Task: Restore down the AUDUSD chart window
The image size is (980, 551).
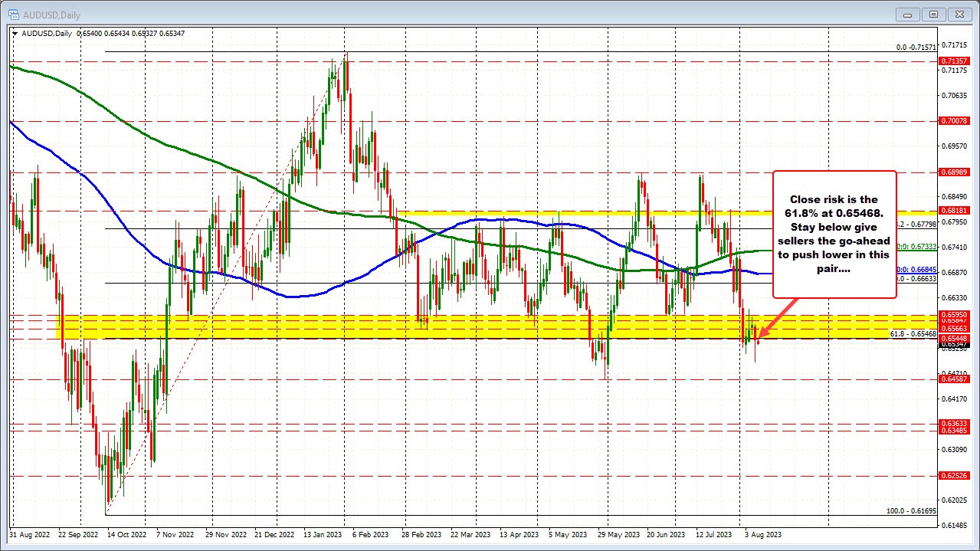Action: 933,14
